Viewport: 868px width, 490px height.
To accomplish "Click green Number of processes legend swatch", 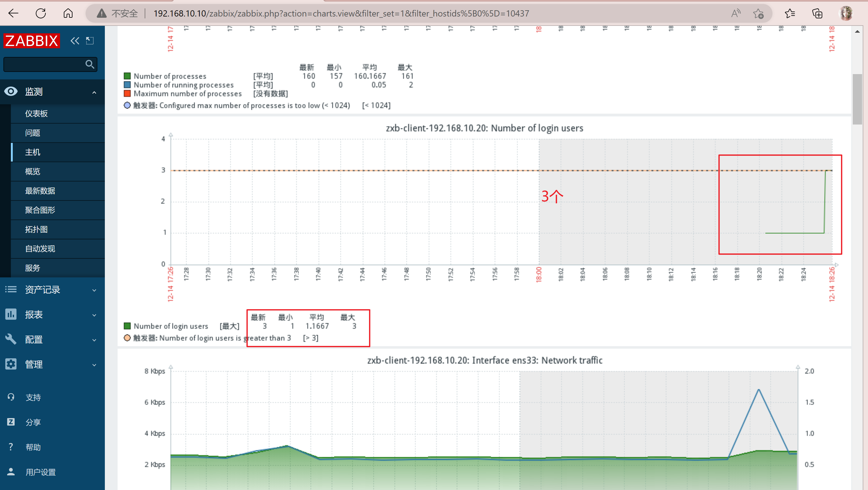I will pos(127,76).
